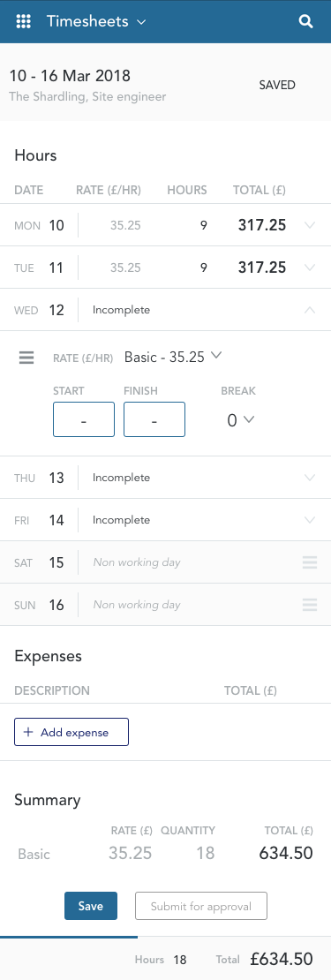The height and width of the screenshot is (980, 331).
Task: Click the search magnifier icon
Action: [x=305, y=21]
